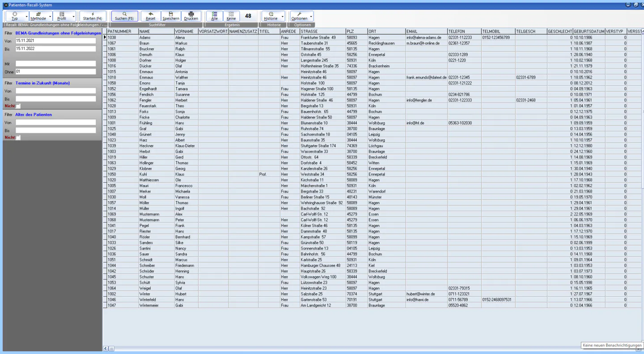Viewport: 644px width, 354px height.
Task: Sort by the NAME column header
Action: (x=156, y=32)
